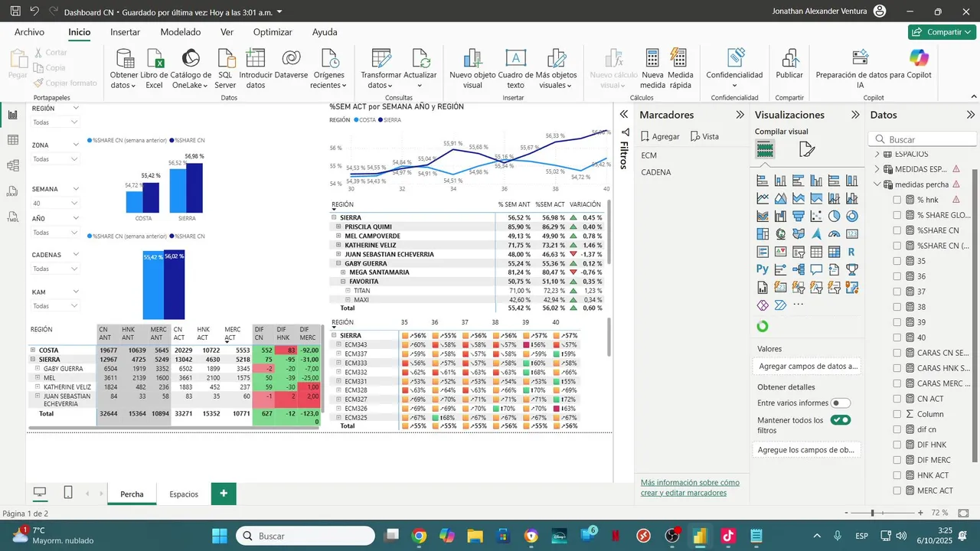Click the undo arrow in the title bar

pyautogui.click(x=34, y=11)
